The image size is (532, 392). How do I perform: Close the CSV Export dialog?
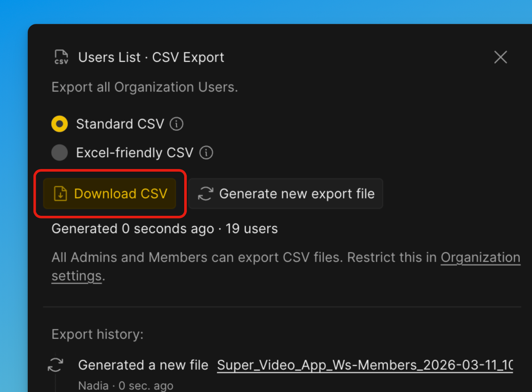[x=500, y=57]
